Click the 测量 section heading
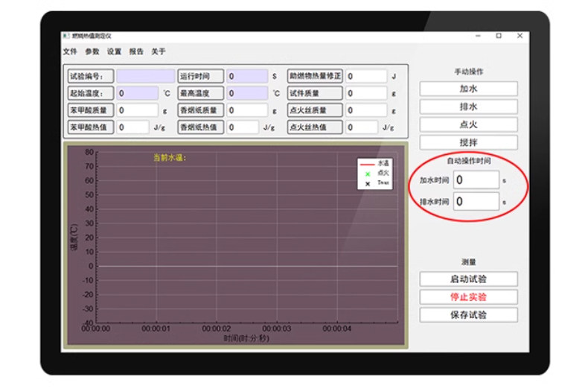 tap(469, 262)
